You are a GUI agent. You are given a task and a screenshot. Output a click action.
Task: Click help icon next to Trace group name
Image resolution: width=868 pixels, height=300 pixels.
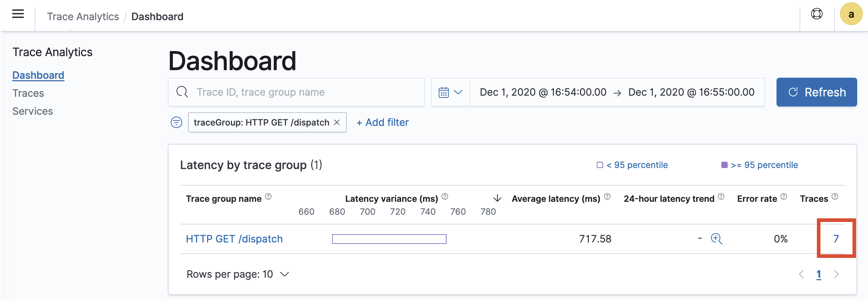[268, 197]
